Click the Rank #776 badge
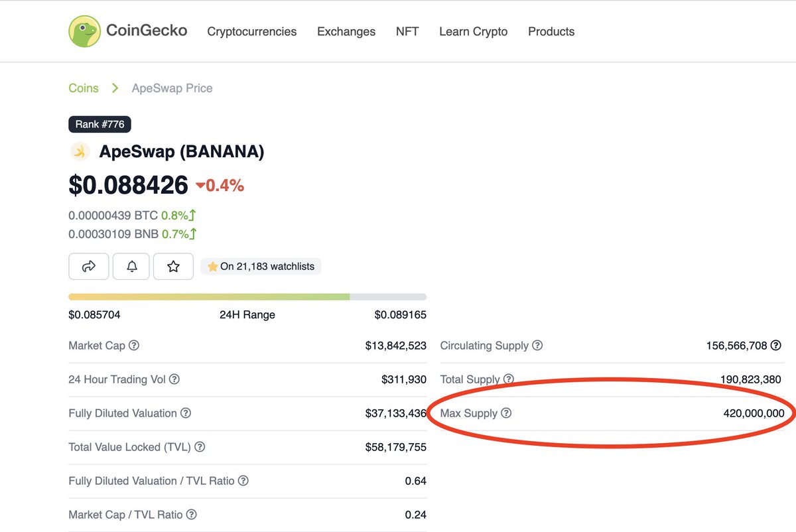Image resolution: width=796 pixels, height=532 pixels. [100, 124]
